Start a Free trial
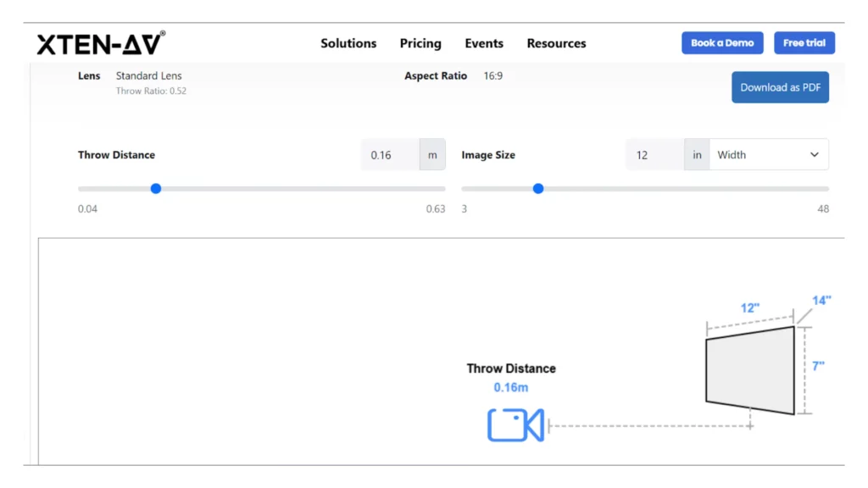Screen dimensions: 868x488 tap(804, 43)
